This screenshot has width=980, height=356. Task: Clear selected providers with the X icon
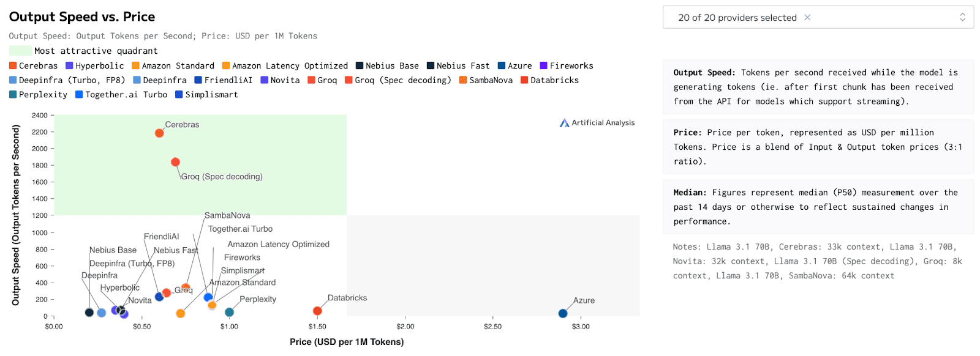tap(807, 18)
